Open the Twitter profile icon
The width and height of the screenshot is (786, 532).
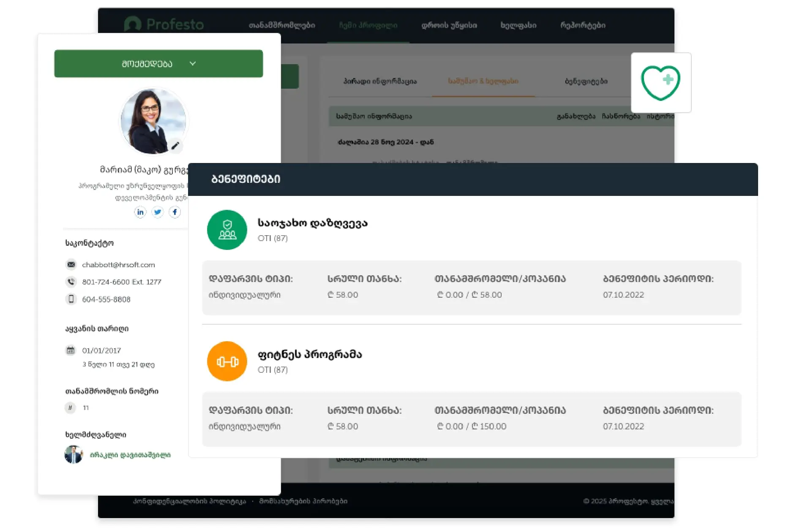coord(158,212)
